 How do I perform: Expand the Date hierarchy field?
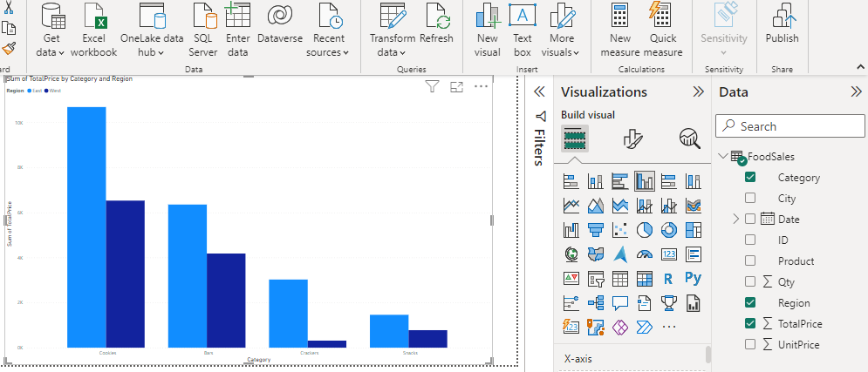point(735,219)
